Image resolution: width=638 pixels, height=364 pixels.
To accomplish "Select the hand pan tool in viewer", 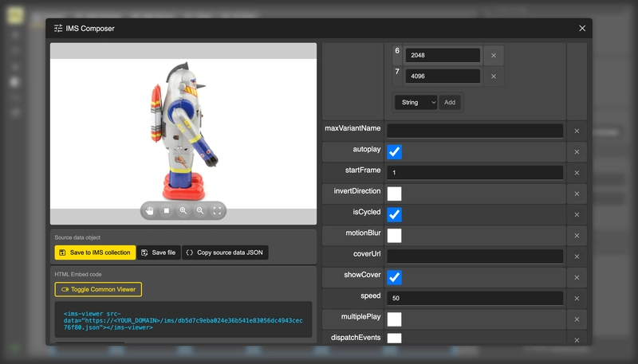I will pos(150,210).
